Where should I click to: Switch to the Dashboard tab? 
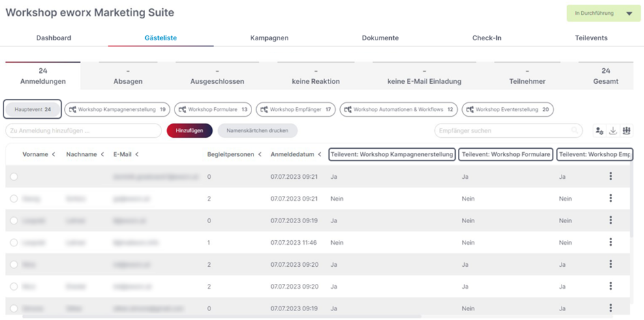pos(54,38)
